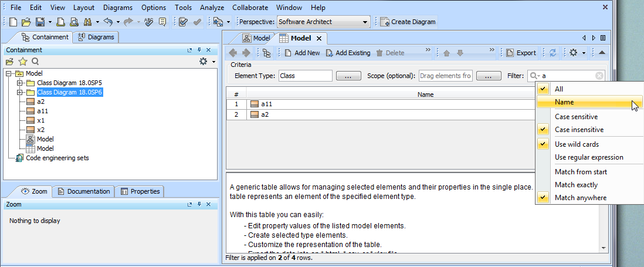Click the ABC spell check icon

point(148,22)
